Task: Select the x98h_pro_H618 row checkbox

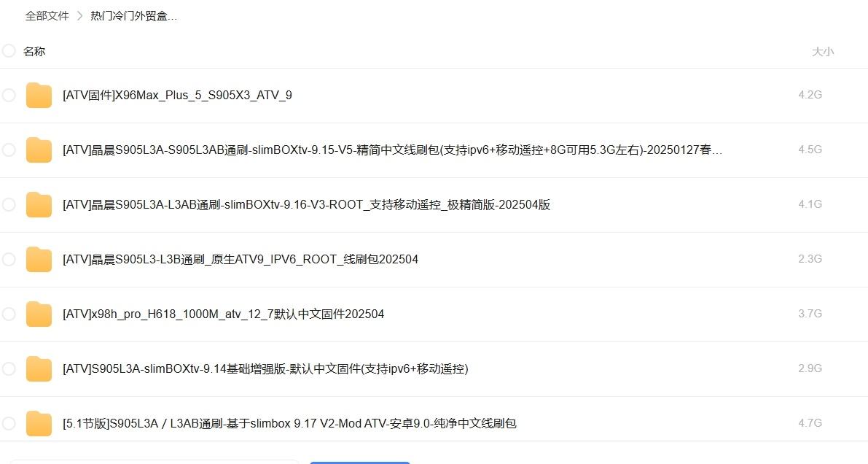Action: tap(9, 314)
